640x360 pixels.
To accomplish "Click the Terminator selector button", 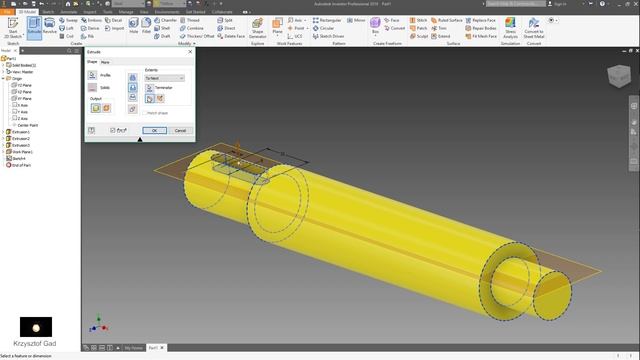I will coord(149,88).
